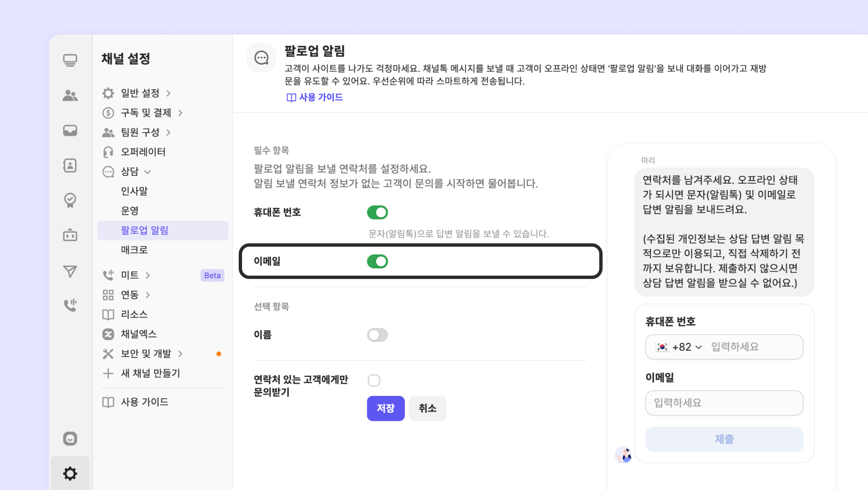868x490 pixels.
Task: Click the settings gear icon in rail
Action: coord(70,473)
